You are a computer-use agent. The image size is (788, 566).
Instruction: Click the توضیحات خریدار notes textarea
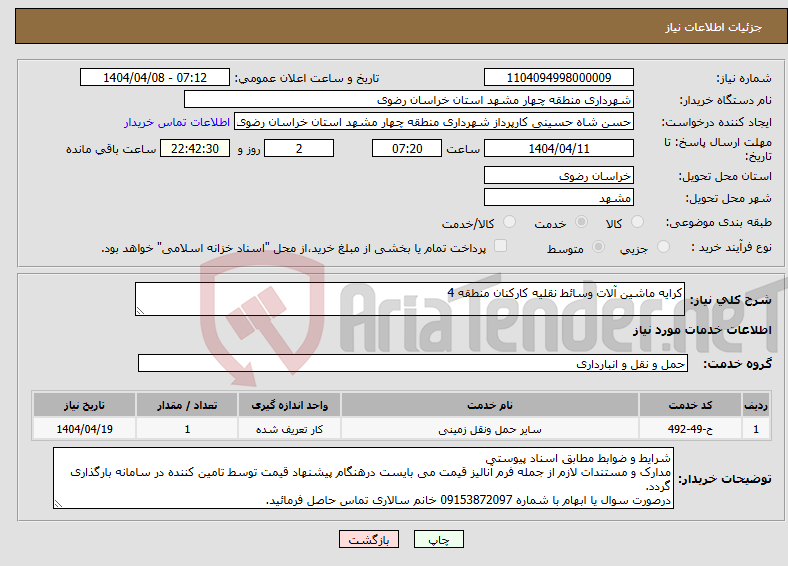click(x=363, y=478)
